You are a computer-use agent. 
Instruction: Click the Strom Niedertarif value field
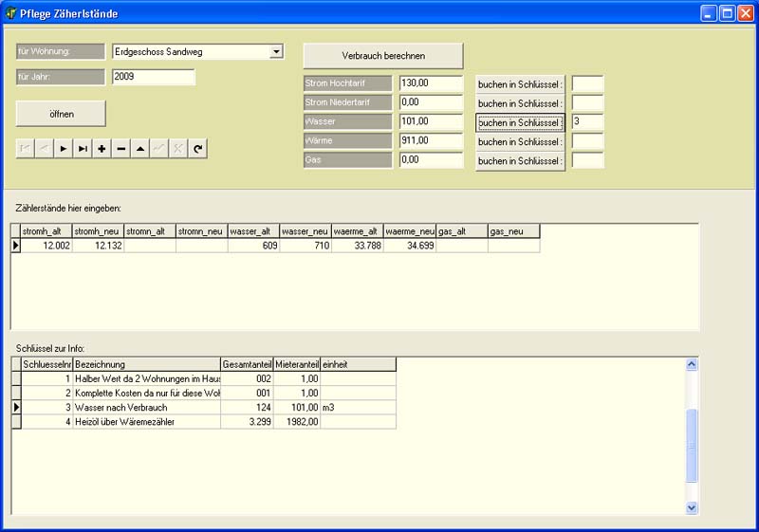pos(432,102)
